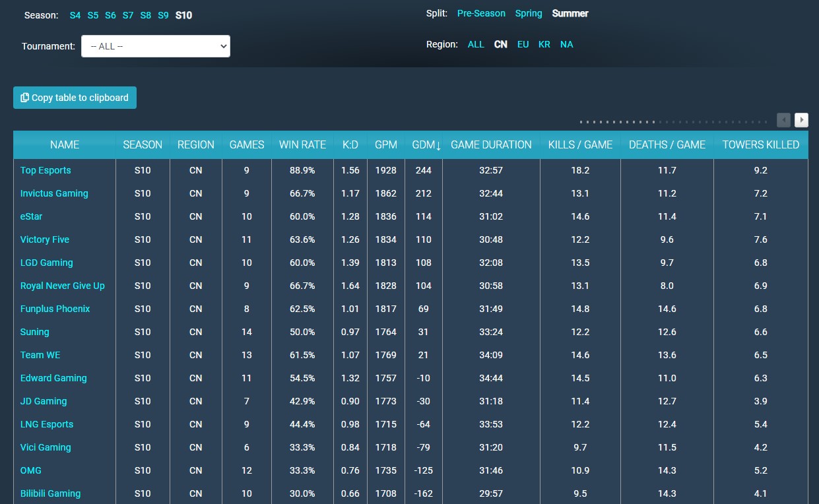Click Funplus Phoenix deaths 14.6

667,309
